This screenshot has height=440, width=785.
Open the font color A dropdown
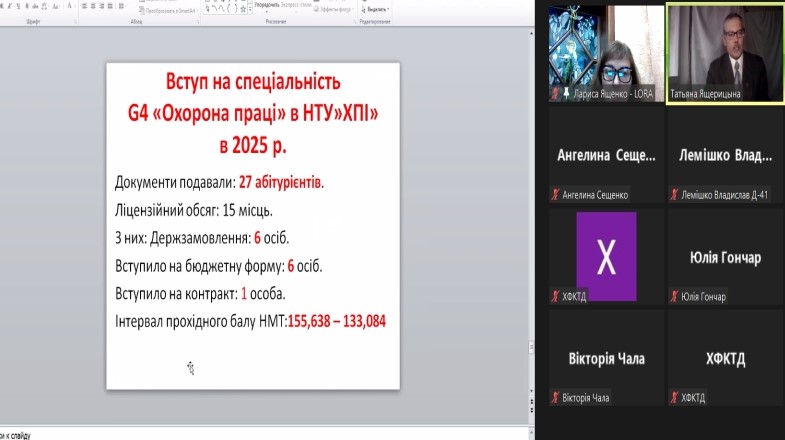tap(71, 6)
